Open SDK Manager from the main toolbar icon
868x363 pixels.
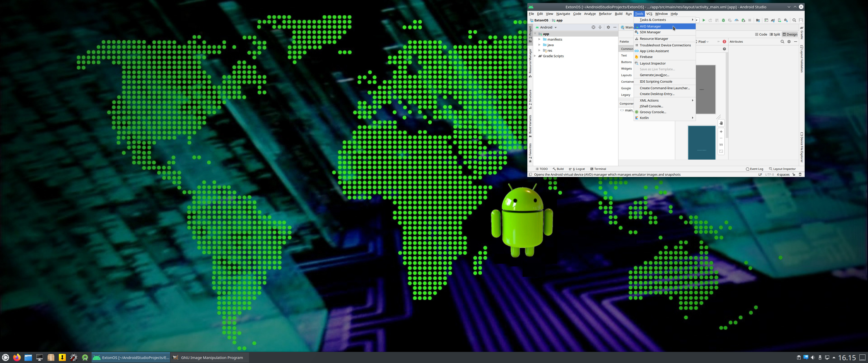786,20
